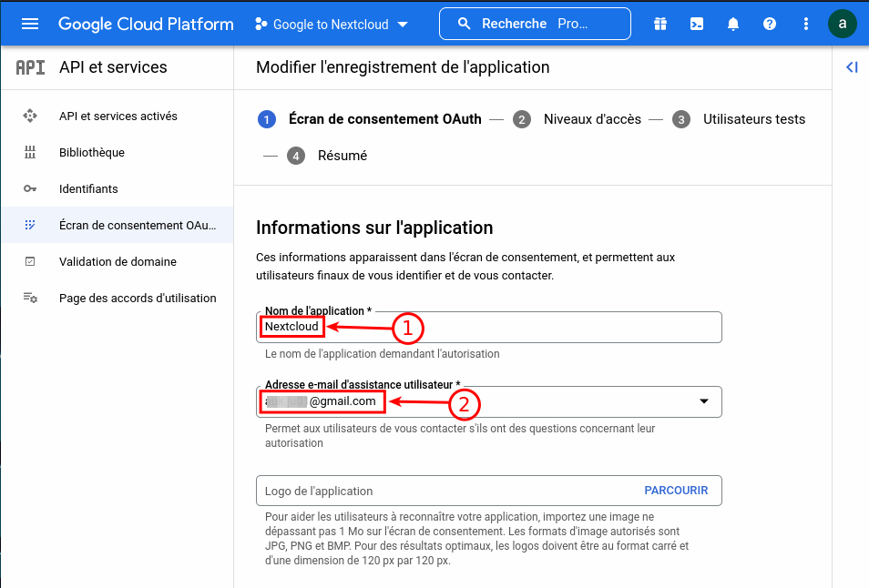869x588 pixels.
Task: Click the magnifying glass search icon
Action: 464,24
